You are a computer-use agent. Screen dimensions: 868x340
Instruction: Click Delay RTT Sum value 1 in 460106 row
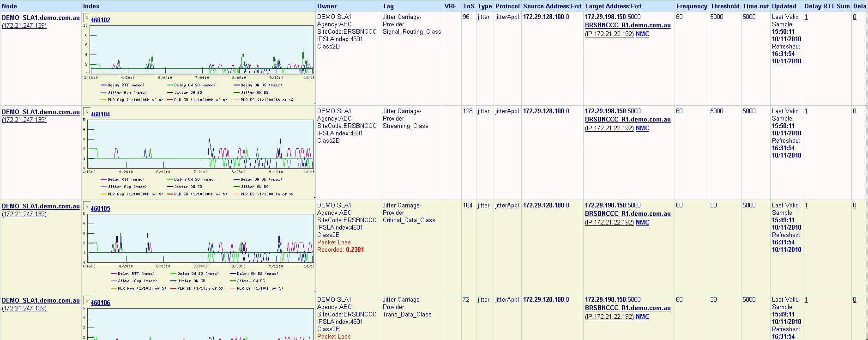coord(806,299)
